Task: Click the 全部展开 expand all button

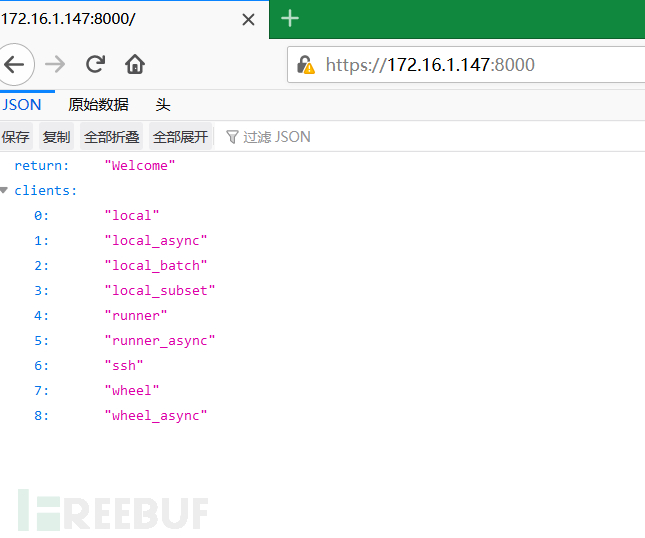Action: pos(180,137)
